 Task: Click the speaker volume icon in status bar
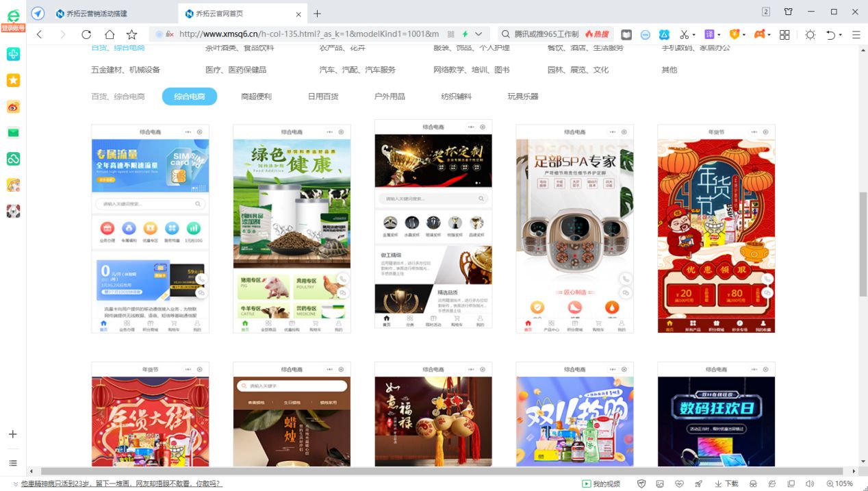(809, 483)
